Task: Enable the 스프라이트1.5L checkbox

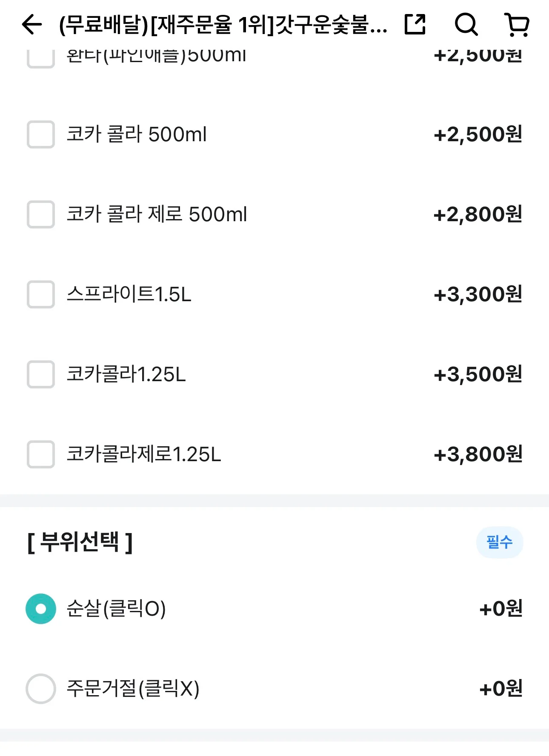Action: coord(41,294)
